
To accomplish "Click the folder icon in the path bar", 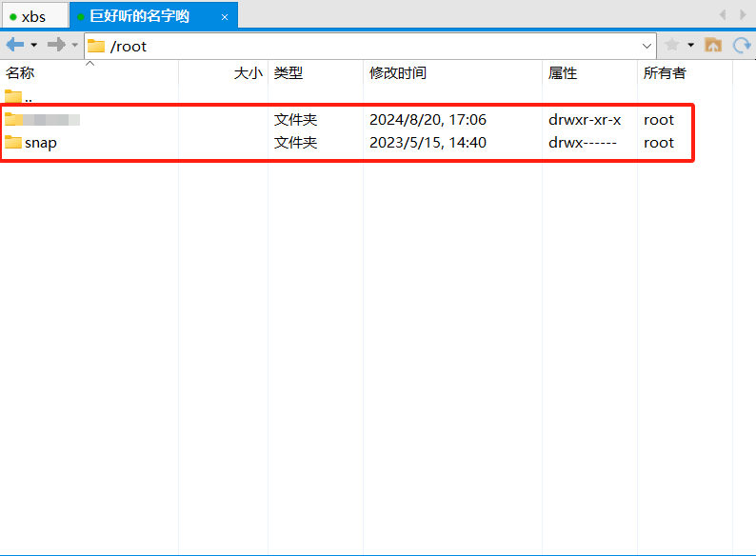I will coord(96,46).
